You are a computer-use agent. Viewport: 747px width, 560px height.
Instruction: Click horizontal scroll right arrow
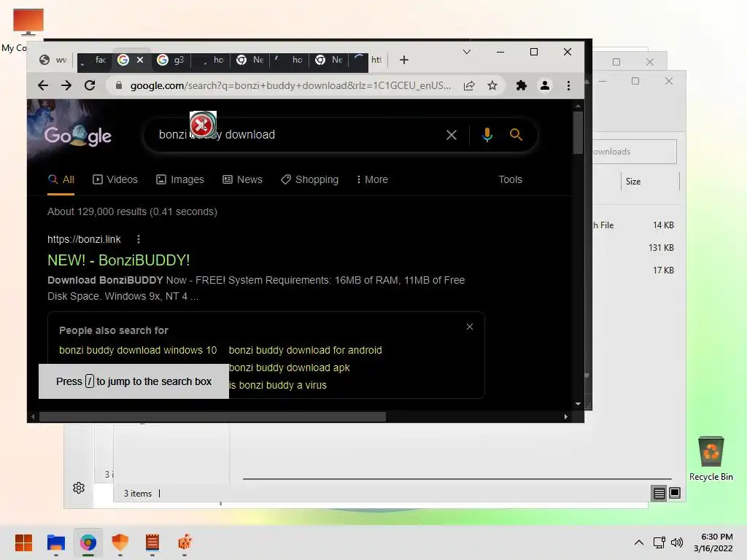[566, 417]
